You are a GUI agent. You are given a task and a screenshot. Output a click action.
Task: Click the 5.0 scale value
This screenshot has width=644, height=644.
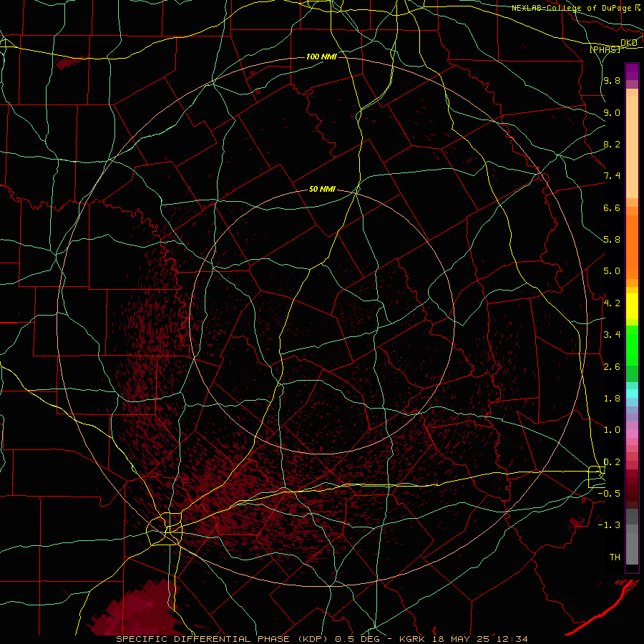pyautogui.click(x=612, y=271)
